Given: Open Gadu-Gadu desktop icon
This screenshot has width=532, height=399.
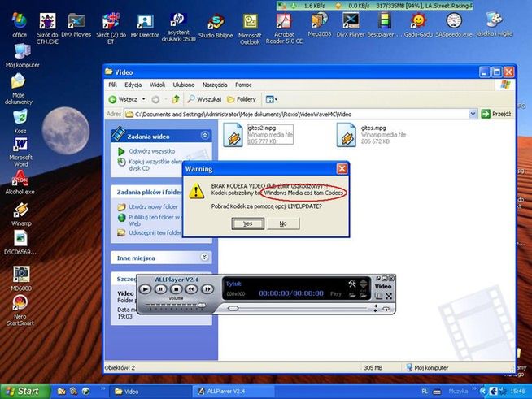Looking at the screenshot, I should pos(418,24).
